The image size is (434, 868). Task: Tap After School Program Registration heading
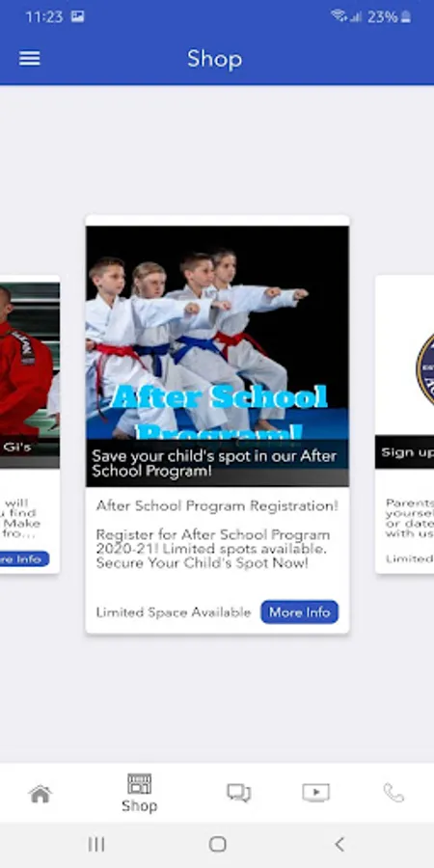217,505
